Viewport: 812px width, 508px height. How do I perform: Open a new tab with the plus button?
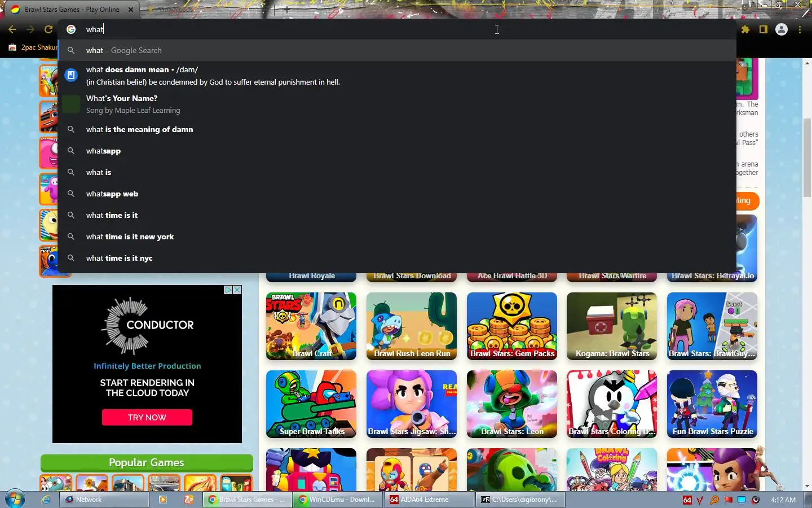pos(286,10)
